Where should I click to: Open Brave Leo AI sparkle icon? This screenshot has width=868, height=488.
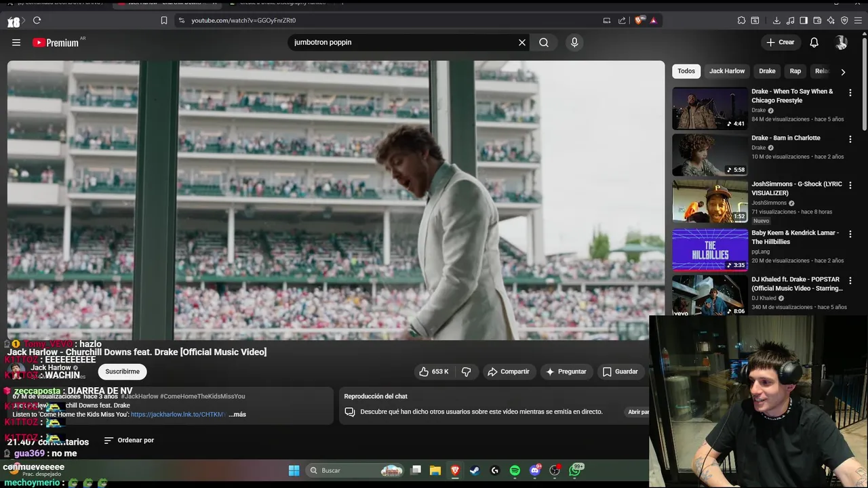[831, 20]
